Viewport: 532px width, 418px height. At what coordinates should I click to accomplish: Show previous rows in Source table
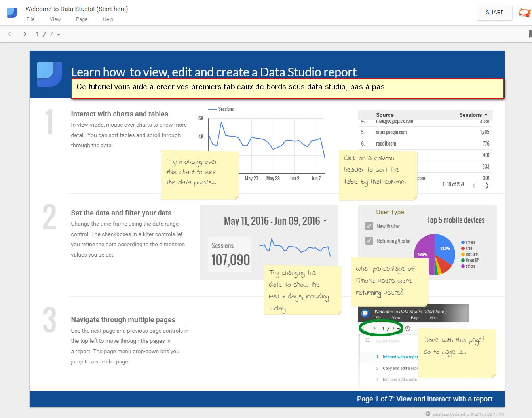475,185
